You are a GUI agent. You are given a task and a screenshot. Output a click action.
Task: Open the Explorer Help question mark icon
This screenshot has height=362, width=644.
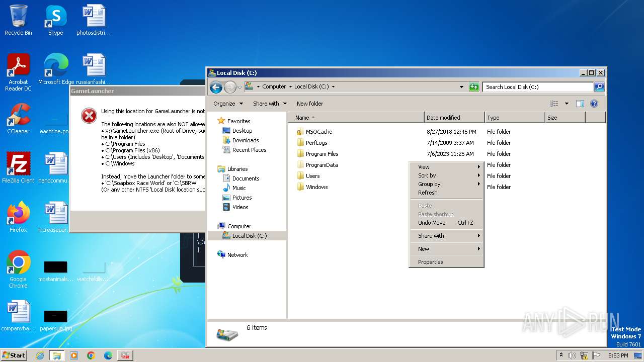tap(594, 104)
